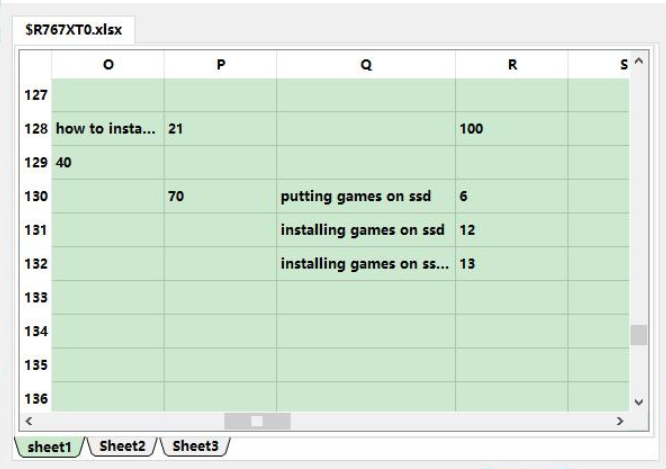Select column P header
The image size is (666, 469).
pos(220,64)
